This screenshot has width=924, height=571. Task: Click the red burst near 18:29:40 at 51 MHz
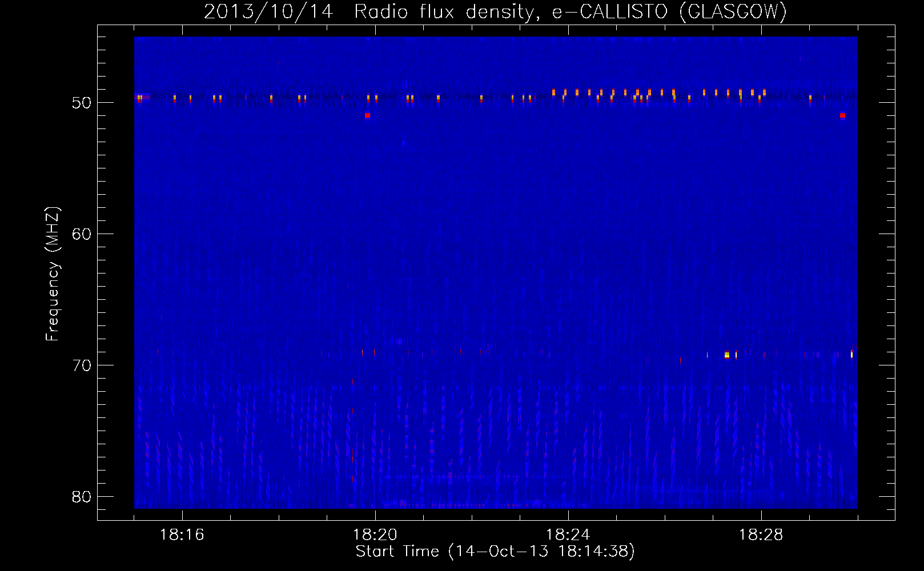[843, 115]
